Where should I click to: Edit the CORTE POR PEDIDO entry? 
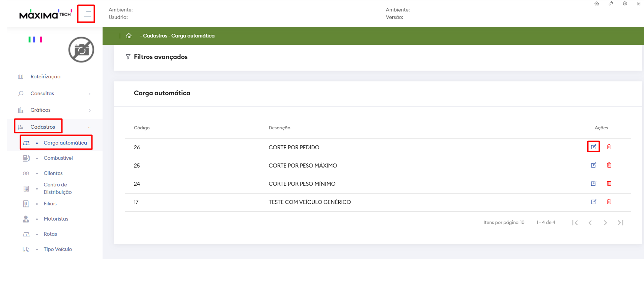click(x=594, y=147)
